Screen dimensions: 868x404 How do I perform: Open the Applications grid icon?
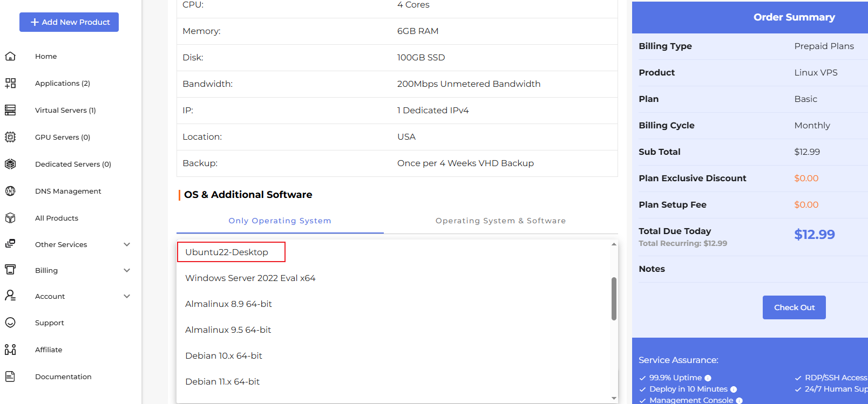point(10,83)
